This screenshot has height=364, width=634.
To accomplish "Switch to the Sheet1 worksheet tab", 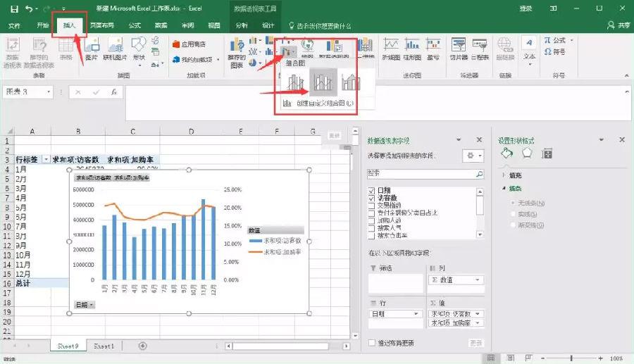I will tap(104, 346).
